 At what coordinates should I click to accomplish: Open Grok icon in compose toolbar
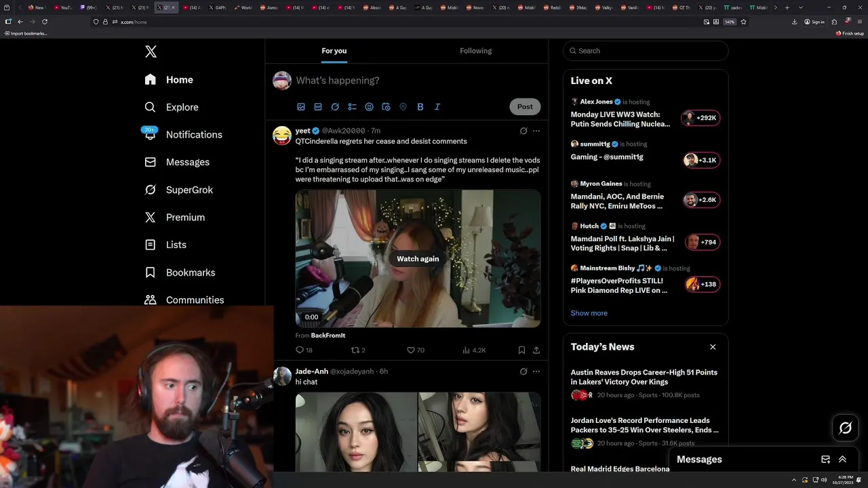(x=335, y=106)
